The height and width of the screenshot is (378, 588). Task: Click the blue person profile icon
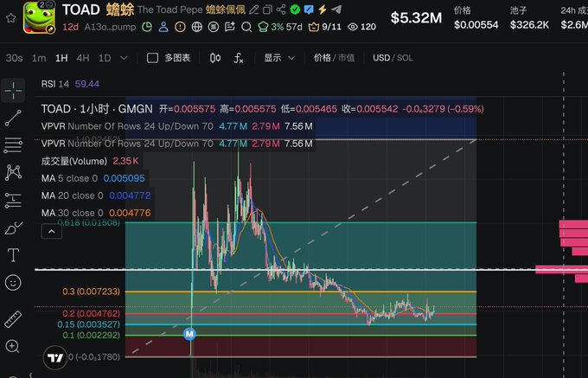click(x=163, y=27)
